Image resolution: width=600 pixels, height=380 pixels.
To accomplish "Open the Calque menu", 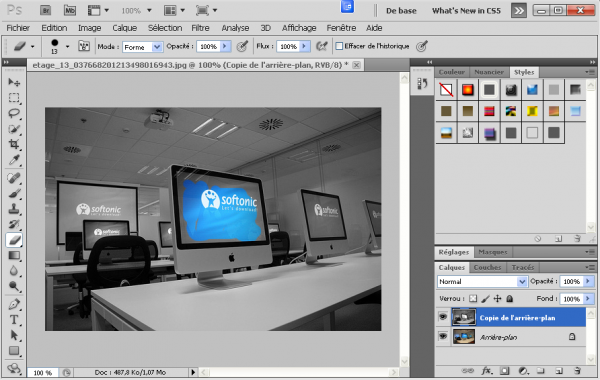I will click(x=124, y=28).
